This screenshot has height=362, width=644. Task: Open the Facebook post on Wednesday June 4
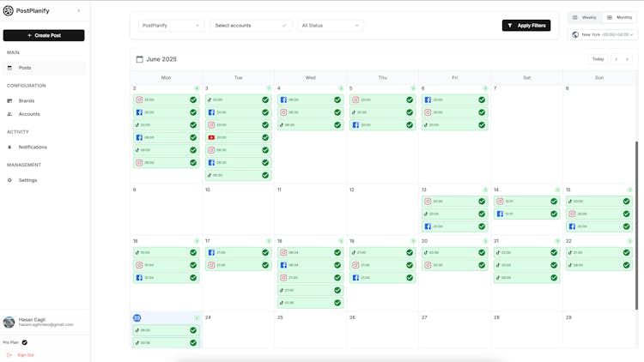(x=310, y=100)
